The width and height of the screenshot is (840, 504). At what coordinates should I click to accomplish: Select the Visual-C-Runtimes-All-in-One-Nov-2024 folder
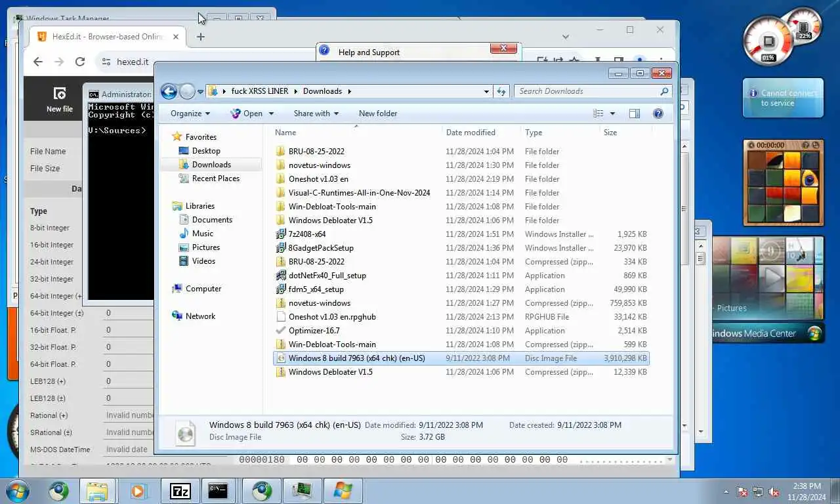[461, 193]
